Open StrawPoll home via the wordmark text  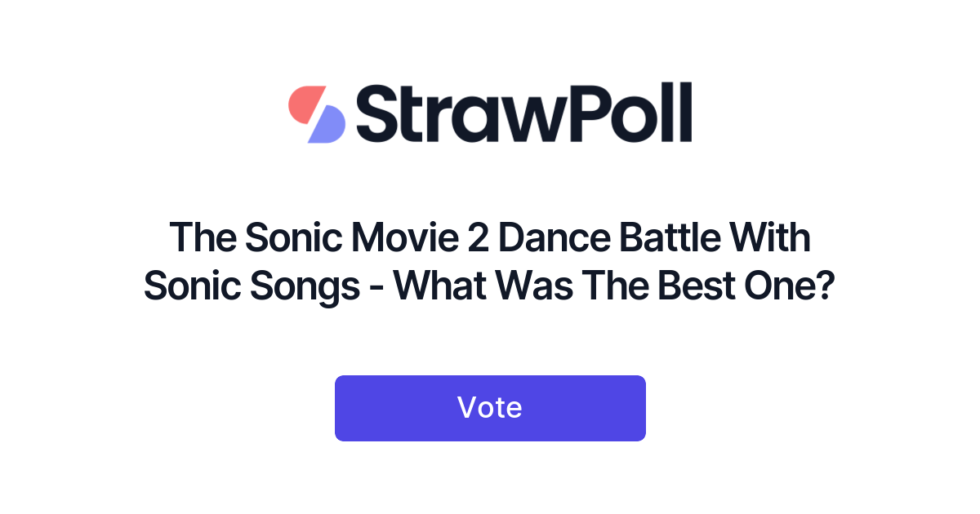coord(523,113)
